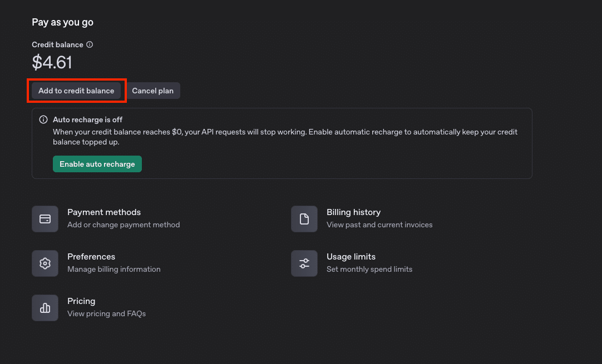Open the Payment methods title link
The image size is (602, 364).
click(x=104, y=212)
